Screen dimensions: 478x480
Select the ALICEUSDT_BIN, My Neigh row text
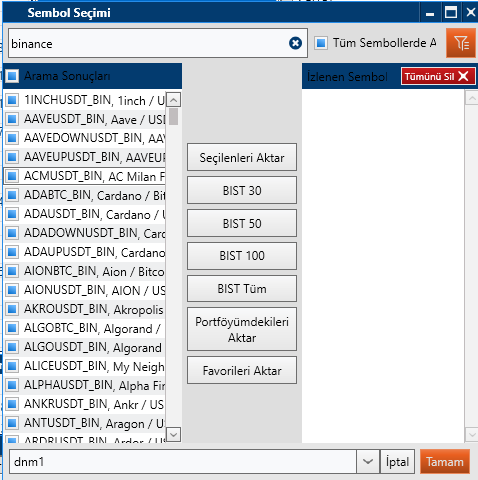95,366
